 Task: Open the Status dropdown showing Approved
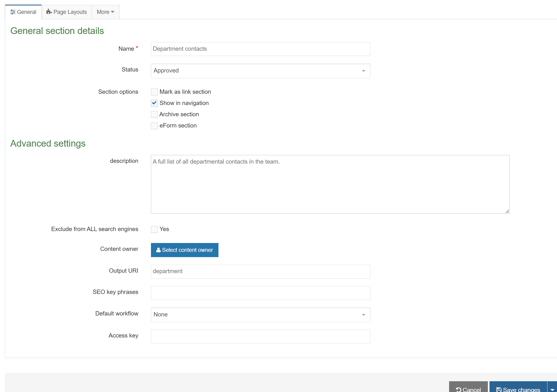[260, 71]
